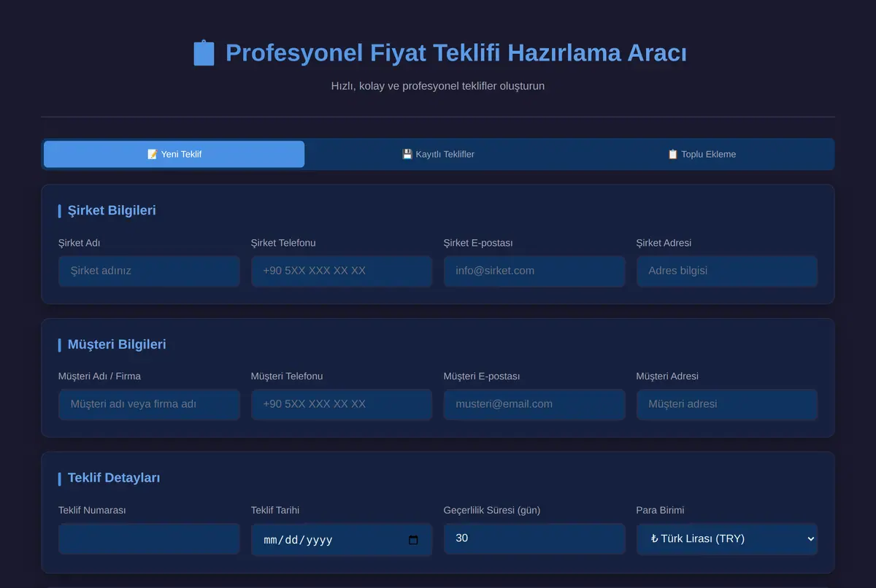Click the Teklif Detayları section heading
Screen dimensions: 876x588
tap(114, 478)
